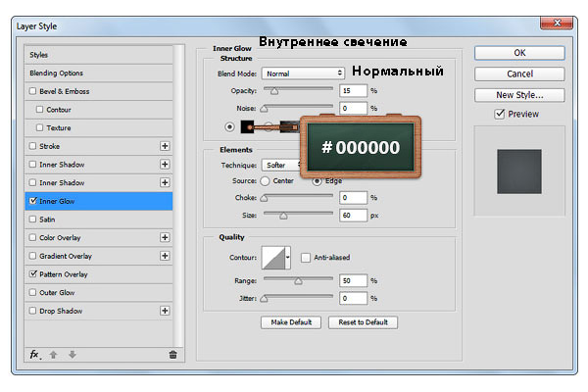
Task: Click the Size slider handle
Action: point(283,216)
